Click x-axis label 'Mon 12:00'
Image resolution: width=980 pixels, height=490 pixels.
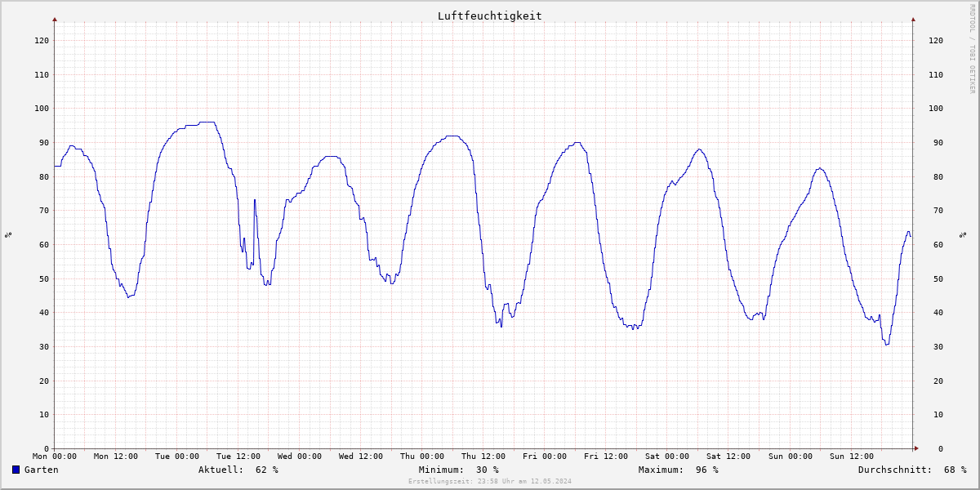pos(116,457)
